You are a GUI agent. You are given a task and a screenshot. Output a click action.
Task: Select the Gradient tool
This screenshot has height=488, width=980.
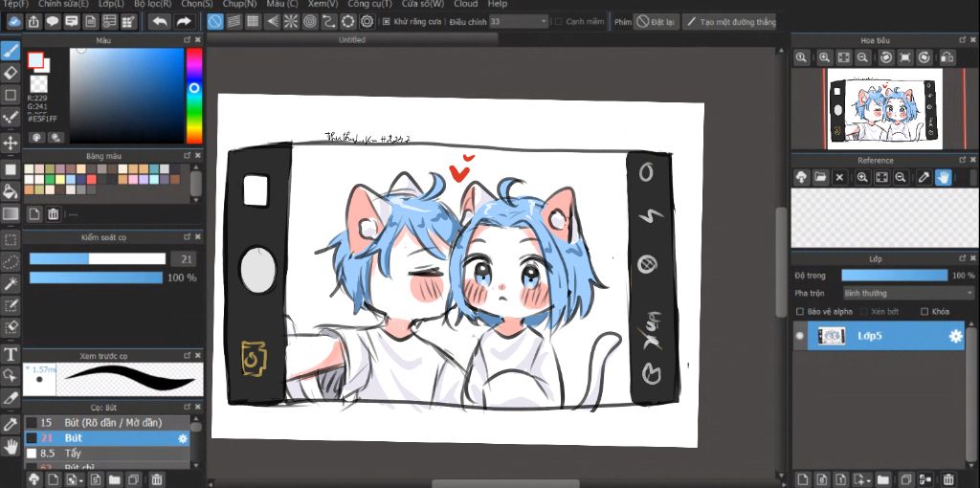11,213
